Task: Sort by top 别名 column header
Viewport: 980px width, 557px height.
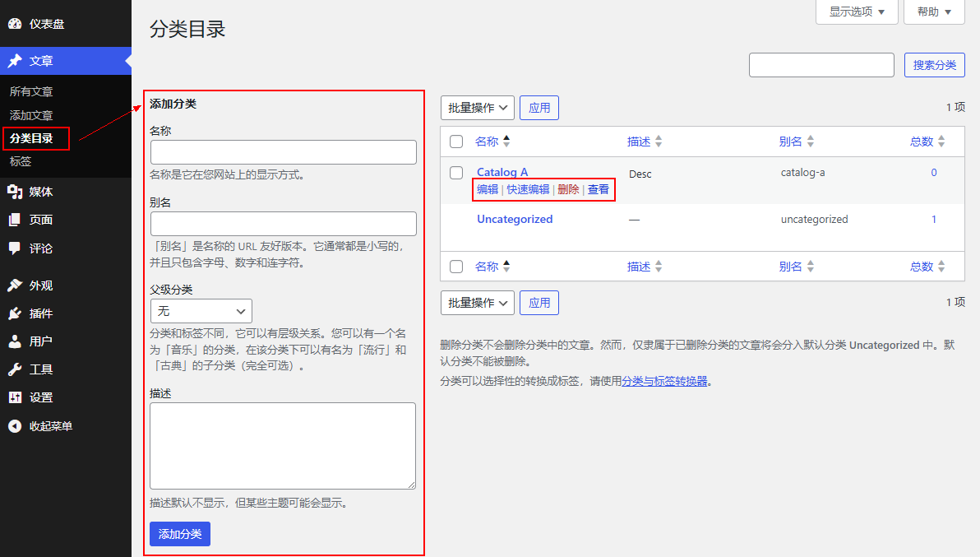Action: point(791,142)
